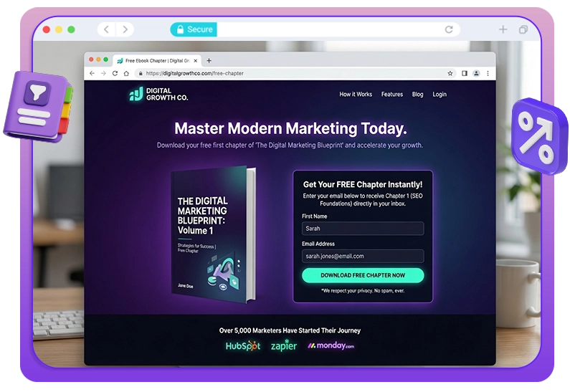Select the Free Ebook Chapter tab

(157, 61)
